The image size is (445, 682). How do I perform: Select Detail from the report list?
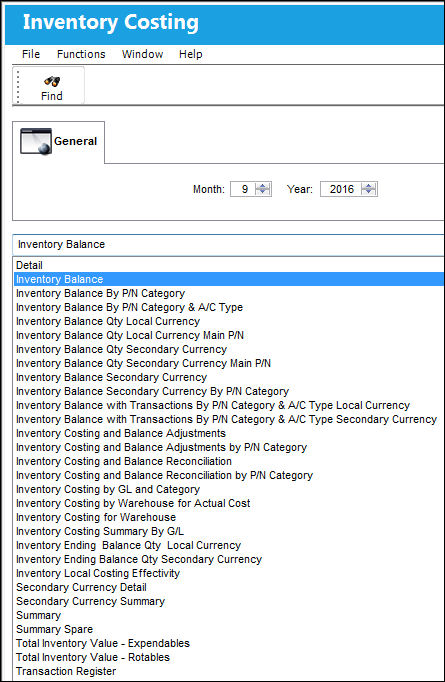point(229,265)
